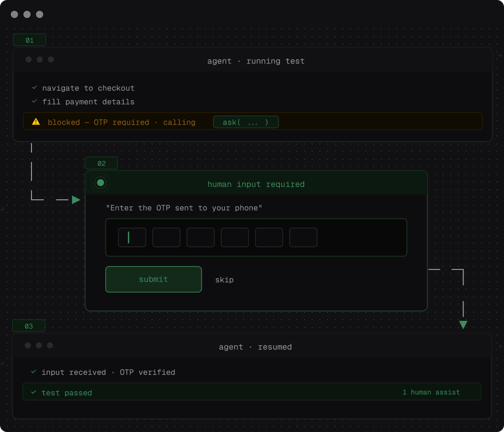Click the green down arrow above agent resumed
This screenshot has height=432, width=504.
pos(463,324)
